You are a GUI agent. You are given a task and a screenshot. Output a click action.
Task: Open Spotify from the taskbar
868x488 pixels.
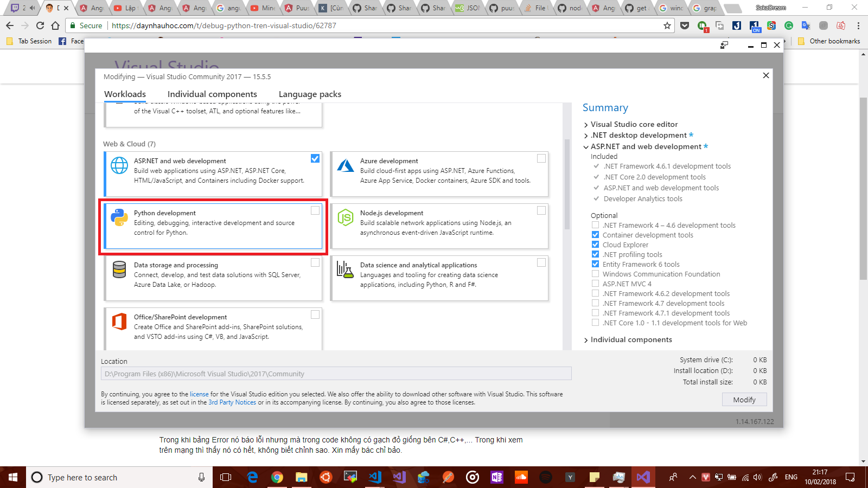pos(546,477)
